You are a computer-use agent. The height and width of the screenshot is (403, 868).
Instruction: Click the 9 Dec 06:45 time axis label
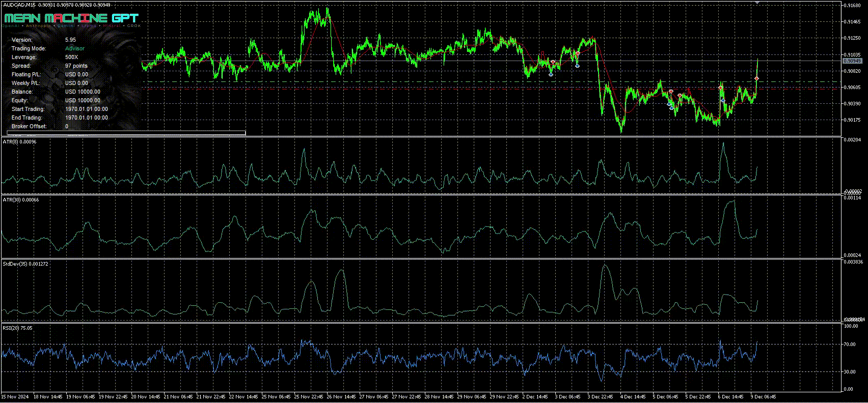point(764,396)
